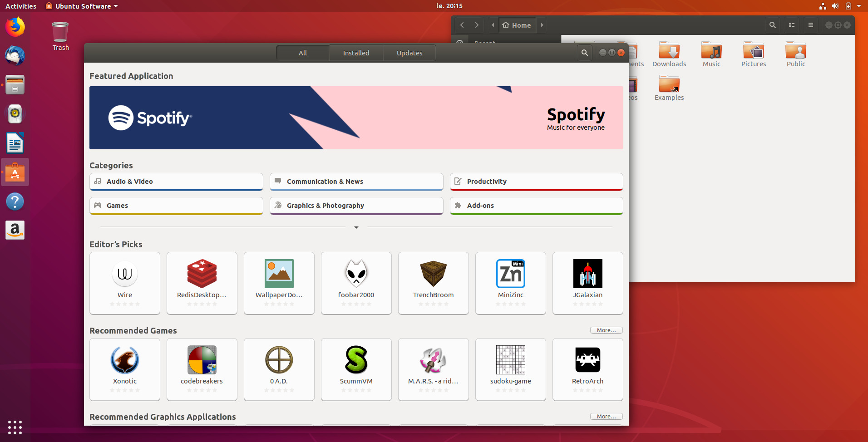Click right path arrow after Home
The height and width of the screenshot is (442, 868).
pos(542,25)
